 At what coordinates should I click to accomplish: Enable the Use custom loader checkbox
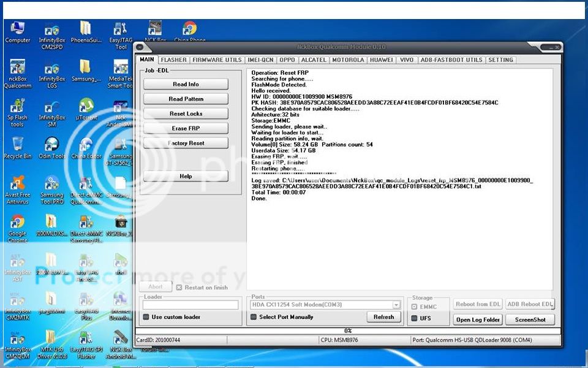tap(146, 317)
